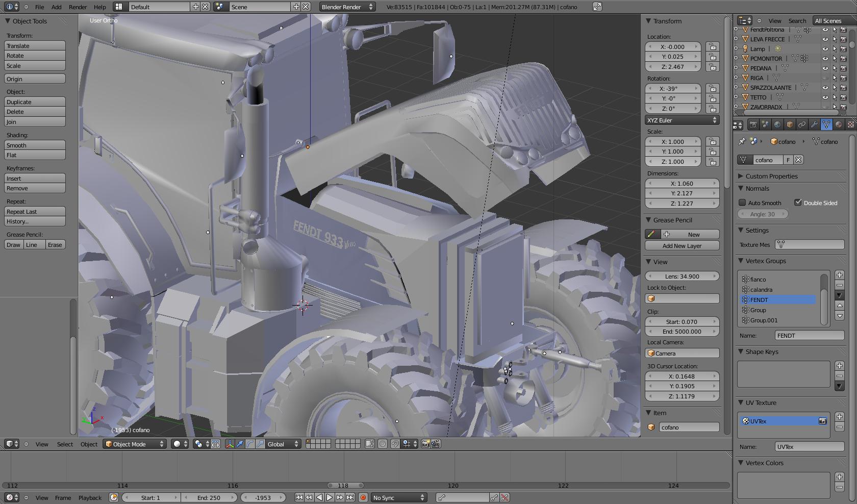Uncheck Double Sided checkbox

[798, 203]
